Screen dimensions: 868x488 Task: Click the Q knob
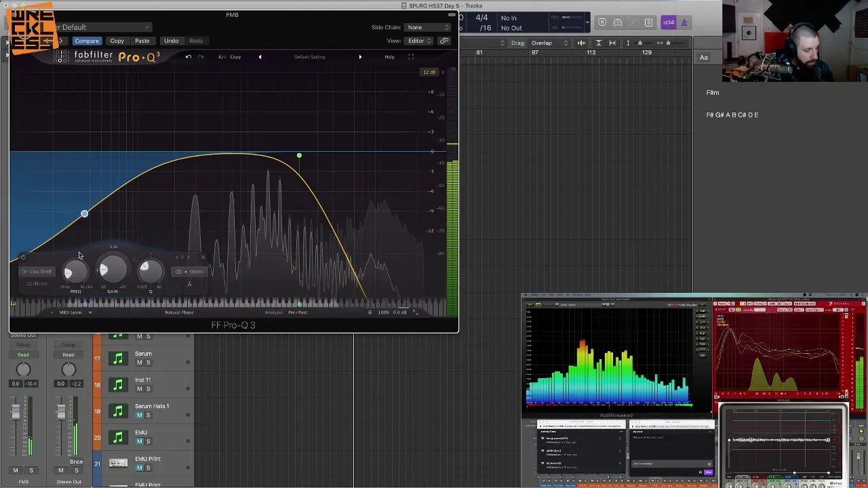[151, 271]
